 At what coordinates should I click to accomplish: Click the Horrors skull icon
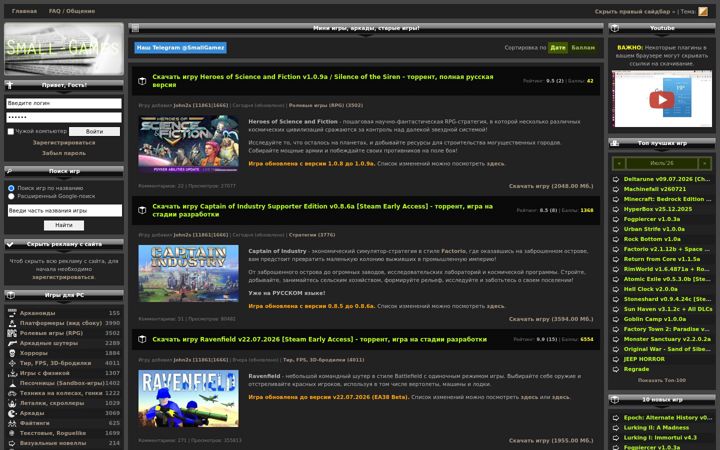[12, 353]
